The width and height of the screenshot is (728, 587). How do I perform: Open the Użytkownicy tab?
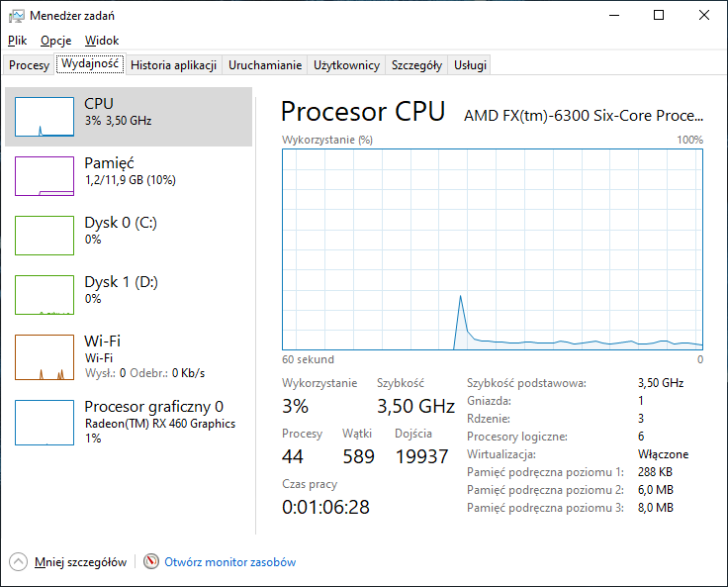346,65
